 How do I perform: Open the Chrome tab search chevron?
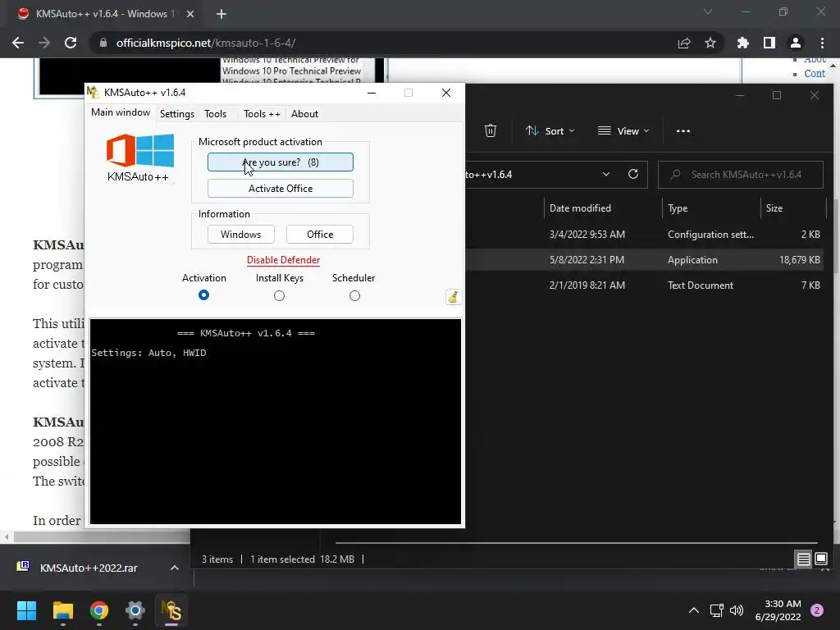708,11
